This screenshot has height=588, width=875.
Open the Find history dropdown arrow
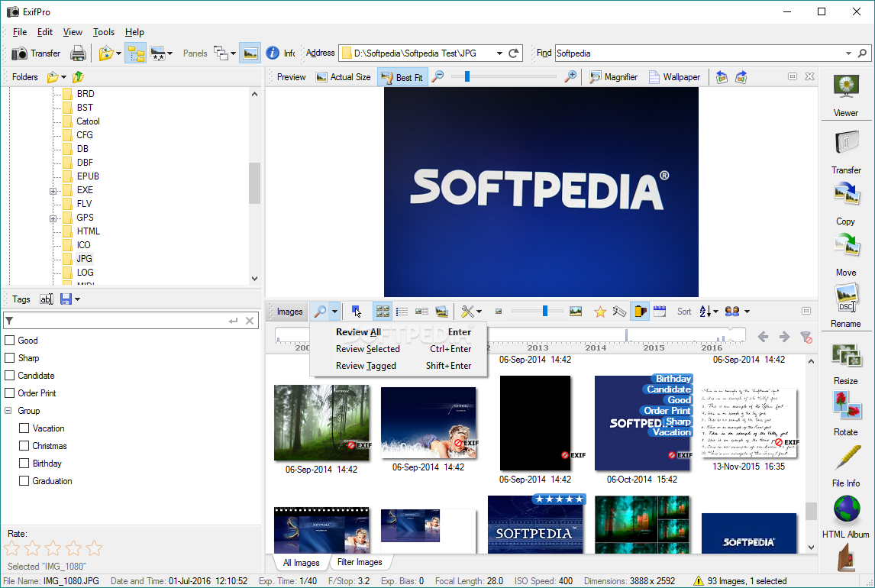pyautogui.click(x=848, y=53)
